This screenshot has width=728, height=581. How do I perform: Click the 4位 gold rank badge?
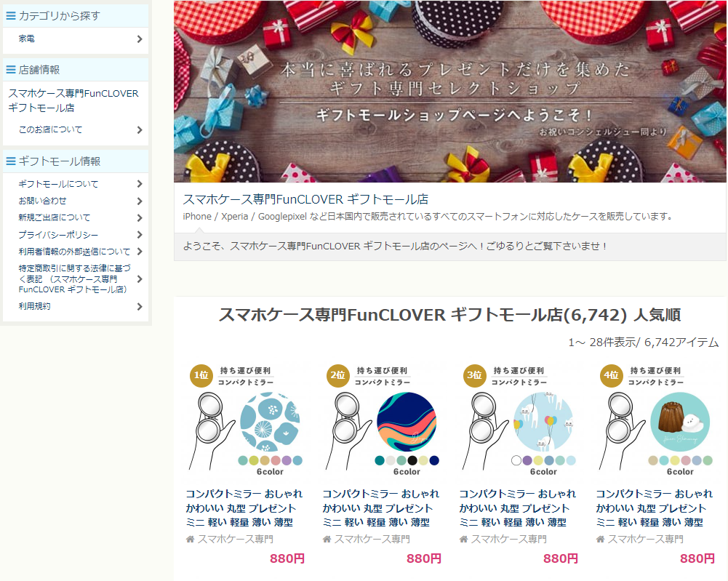[x=612, y=375]
